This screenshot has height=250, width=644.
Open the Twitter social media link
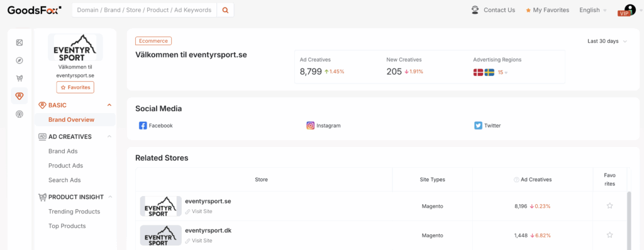(x=487, y=126)
